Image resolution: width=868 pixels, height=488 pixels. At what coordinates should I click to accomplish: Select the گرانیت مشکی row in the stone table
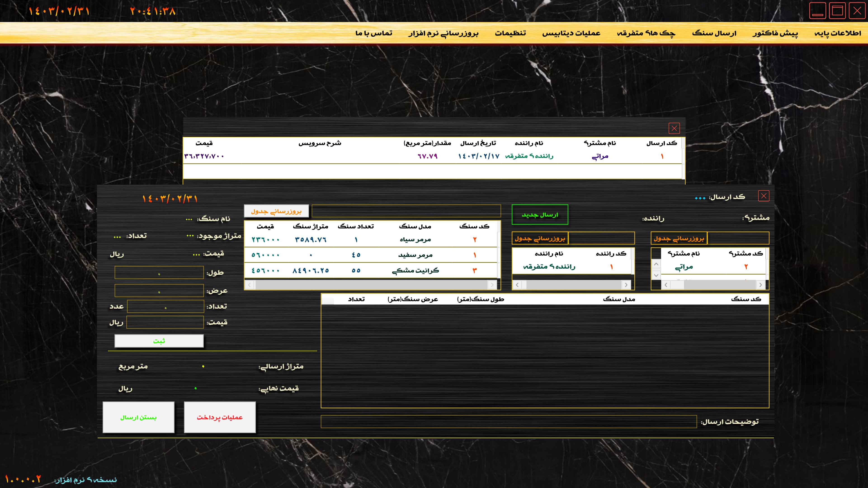[x=415, y=270]
